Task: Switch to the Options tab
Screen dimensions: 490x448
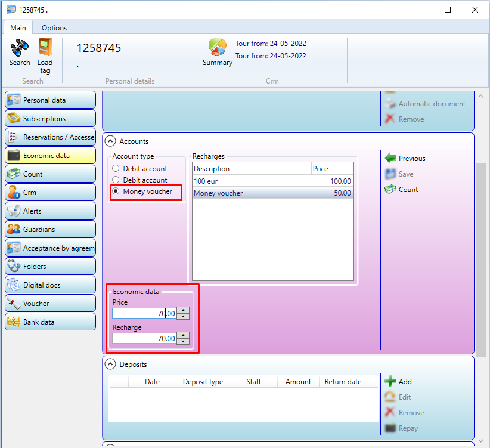Action: click(x=54, y=28)
